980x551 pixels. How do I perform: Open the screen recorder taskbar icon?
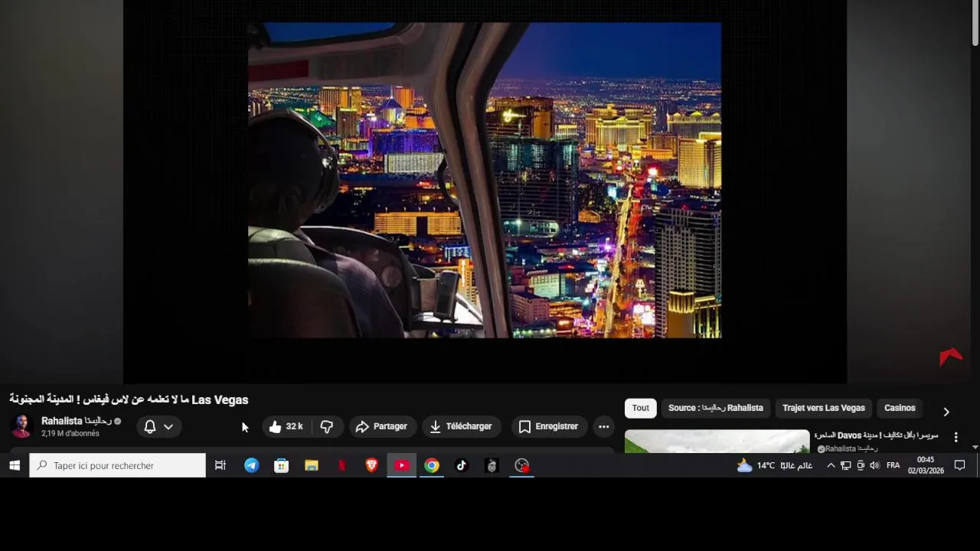[522, 465]
